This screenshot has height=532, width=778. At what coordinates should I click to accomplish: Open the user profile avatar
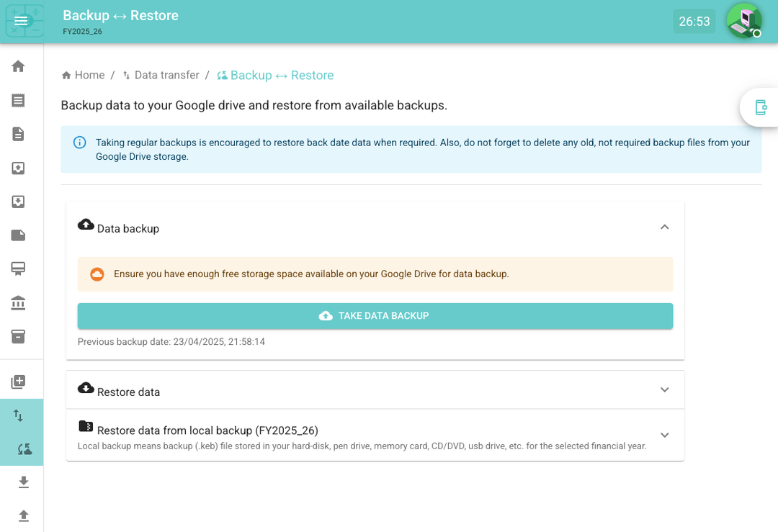[743, 21]
